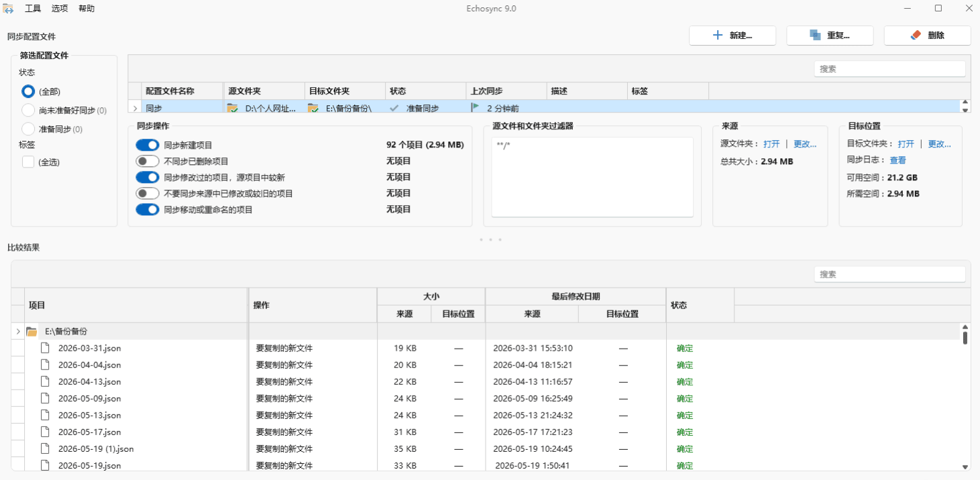
Task: Click file icon of 2026-05-09.json
Action: 45,398
